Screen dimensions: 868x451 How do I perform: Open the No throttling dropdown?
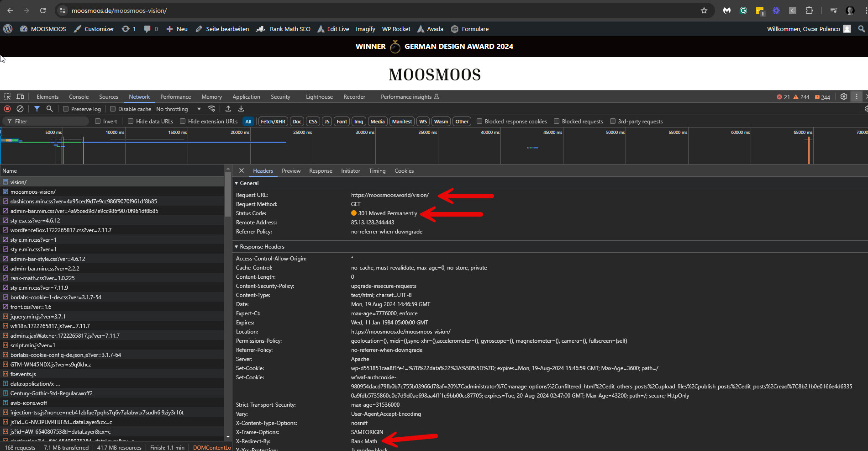coord(179,109)
